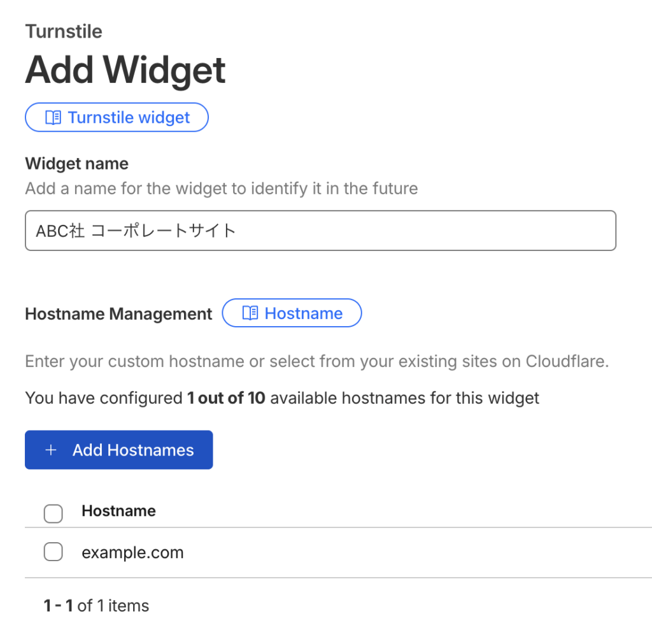Click the 'Enter your custom hostname' instruction text
The height and width of the screenshot is (644, 652).
click(x=316, y=362)
